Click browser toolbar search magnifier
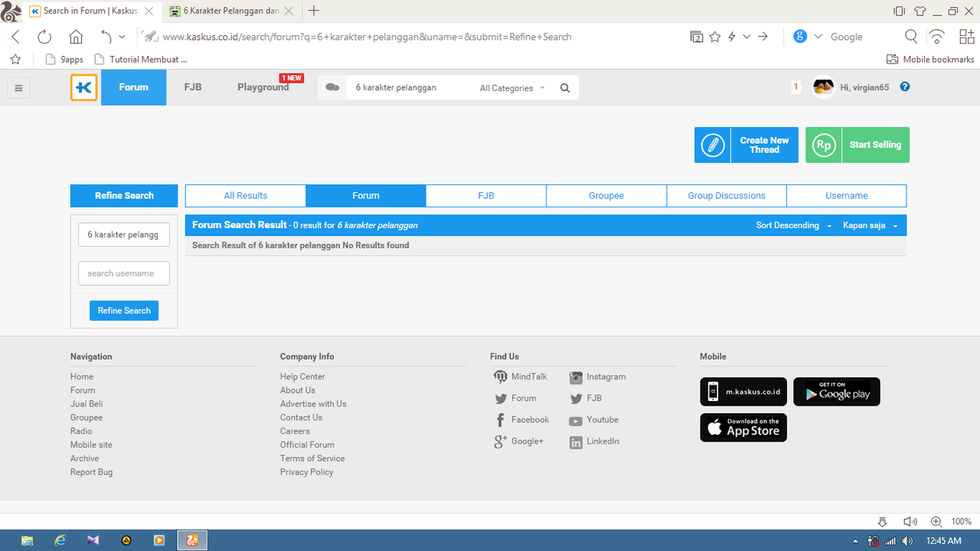Viewport: 980px width, 551px height. [x=911, y=37]
